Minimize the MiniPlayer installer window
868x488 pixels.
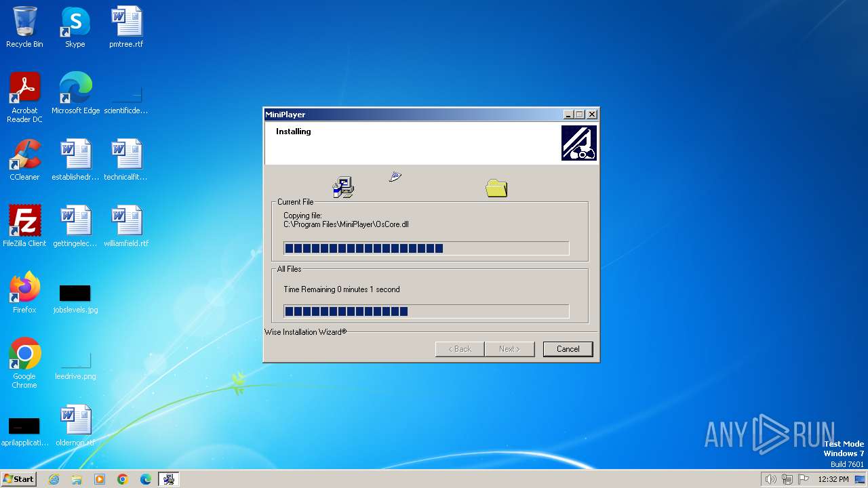click(568, 115)
